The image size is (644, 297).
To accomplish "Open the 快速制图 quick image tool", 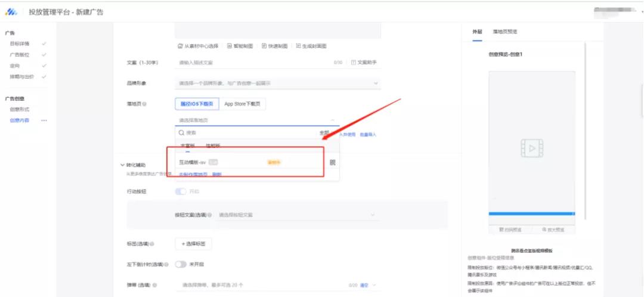I will 275,47.
